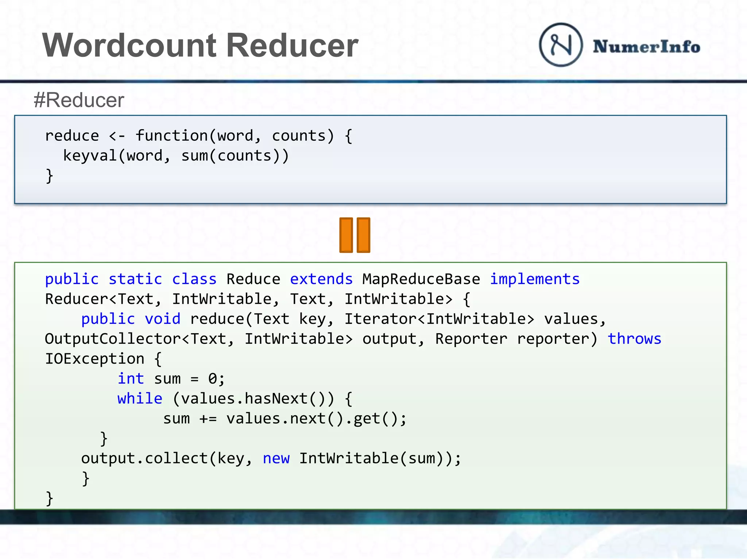Click the 'while (values.hasNext()) {' line

[x=235, y=399]
